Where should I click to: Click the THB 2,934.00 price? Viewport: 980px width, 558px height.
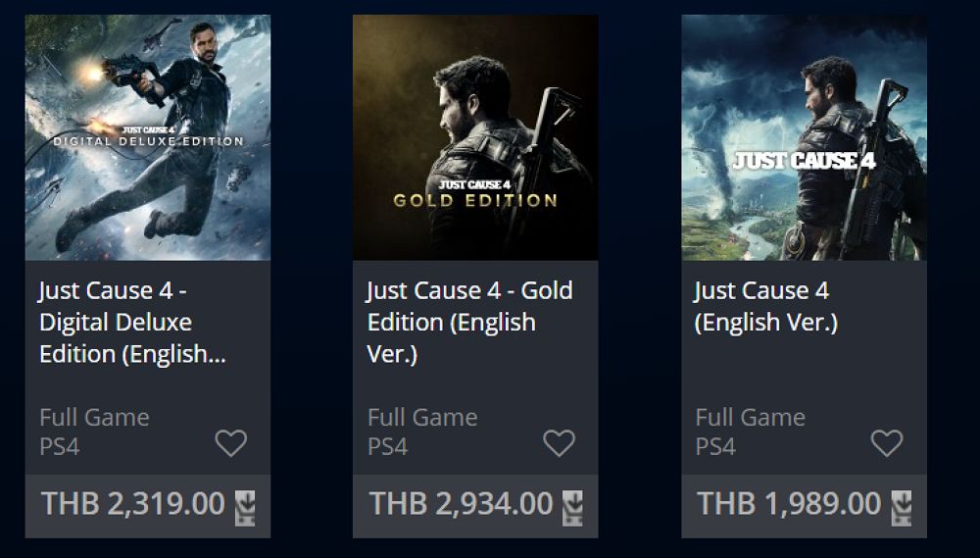461,504
